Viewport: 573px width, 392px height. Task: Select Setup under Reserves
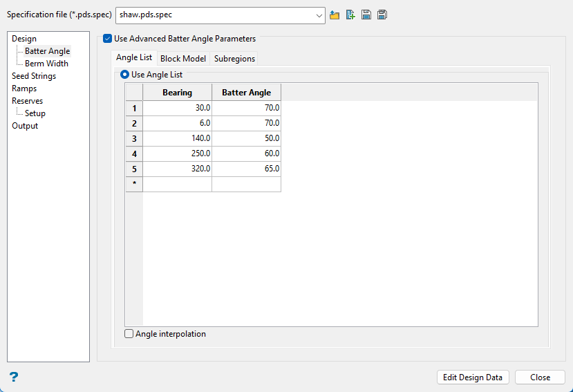click(35, 113)
